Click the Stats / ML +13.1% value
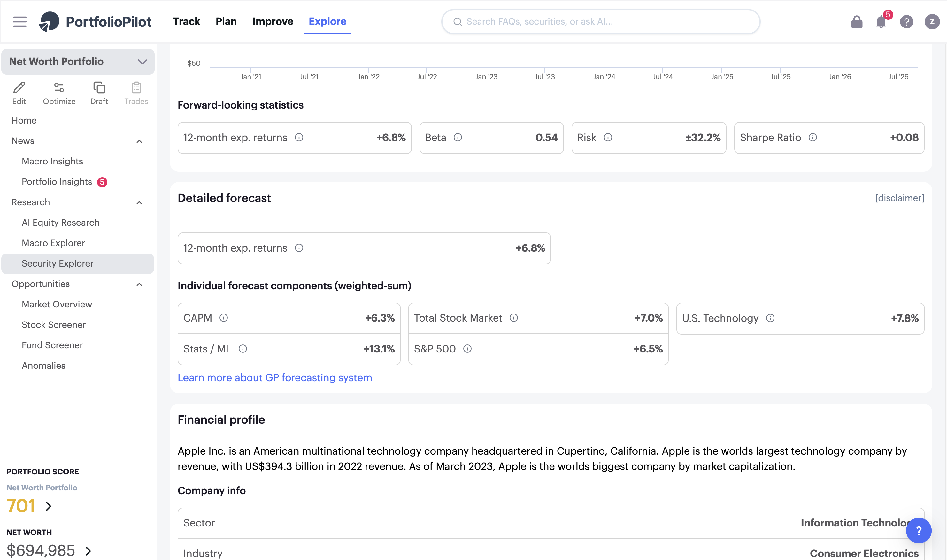 click(x=379, y=349)
